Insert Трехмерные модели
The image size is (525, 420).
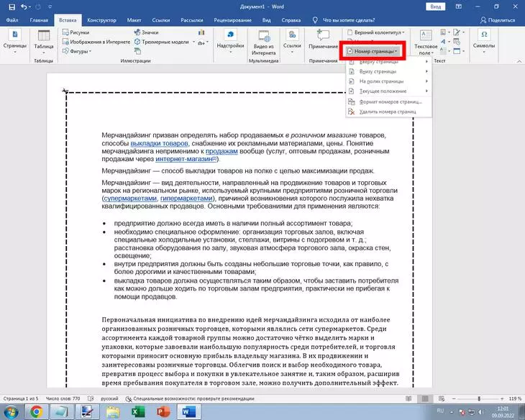tap(162, 42)
